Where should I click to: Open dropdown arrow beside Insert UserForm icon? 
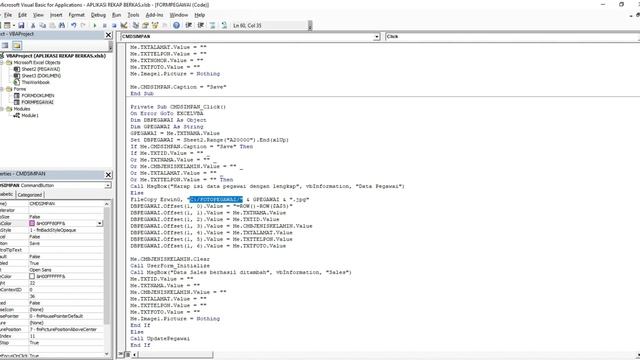[x=13, y=25]
